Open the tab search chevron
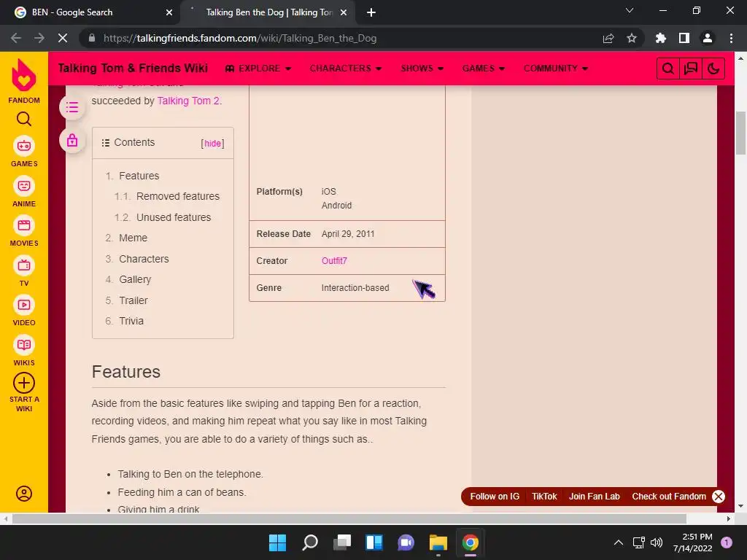The height and width of the screenshot is (560, 747). [x=630, y=10]
